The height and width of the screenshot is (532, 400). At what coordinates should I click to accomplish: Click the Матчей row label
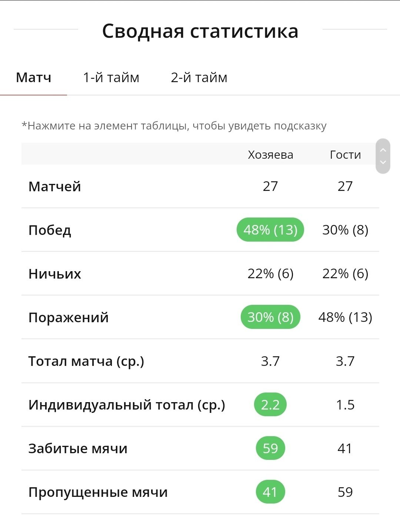coord(55,186)
